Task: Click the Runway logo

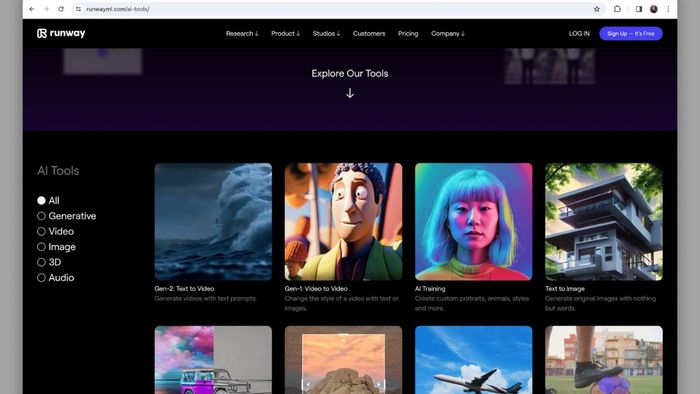Action: click(x=61, y=33)
